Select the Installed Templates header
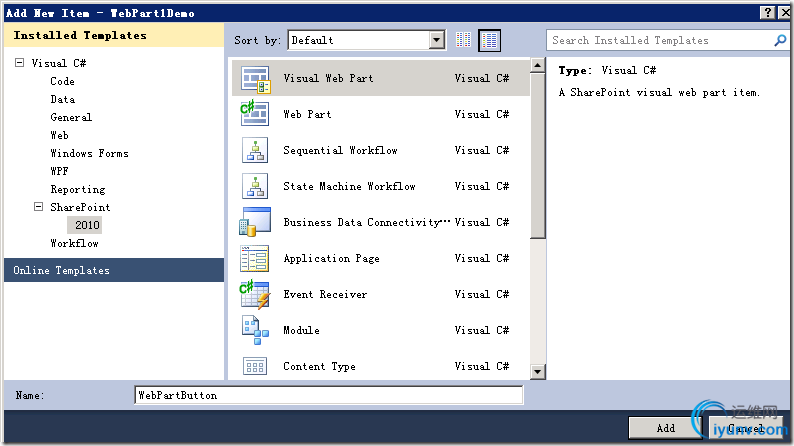The height and width of the screenshot is (446, 794). (x=114, y=35)
